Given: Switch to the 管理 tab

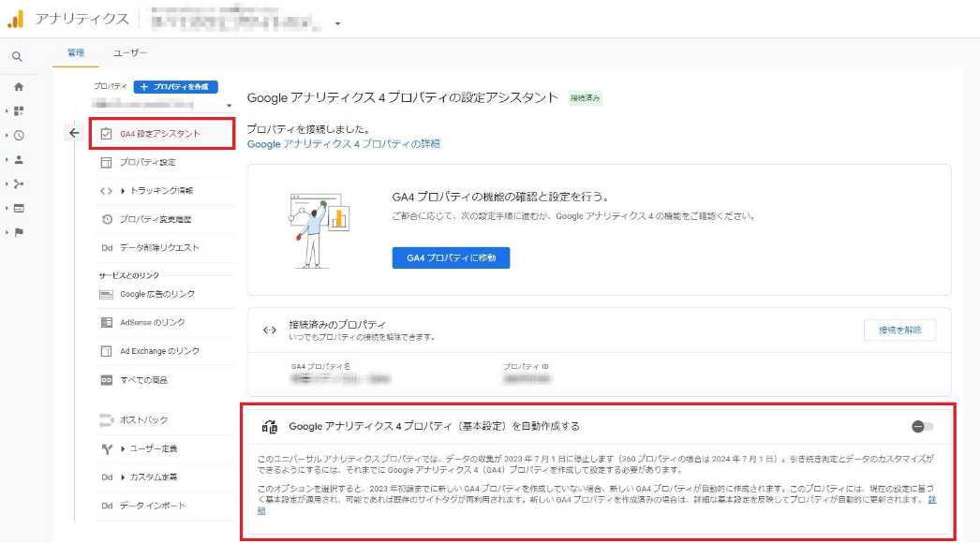Looking at the screenshot, I should pyautogui.click(x=76, y=53).
